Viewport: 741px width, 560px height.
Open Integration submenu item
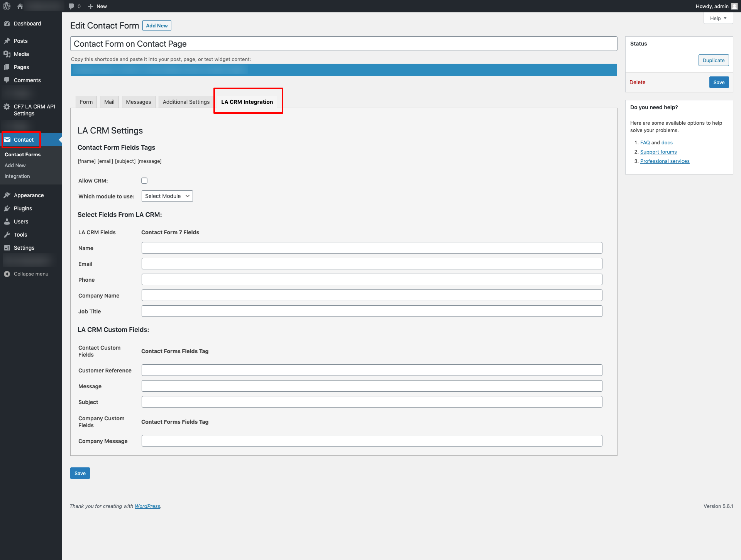(x=17, y=176)
